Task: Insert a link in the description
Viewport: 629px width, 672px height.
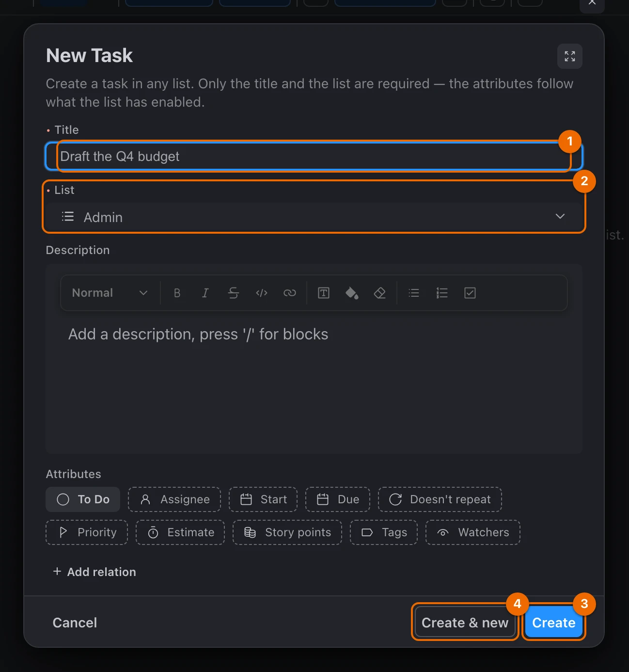Action: 290,293
